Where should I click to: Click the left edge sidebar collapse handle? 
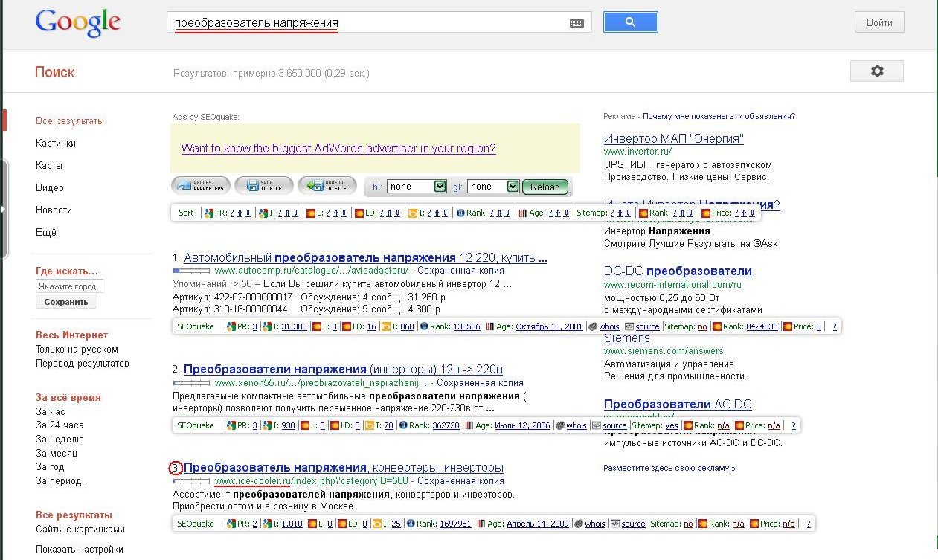[3, 209]
